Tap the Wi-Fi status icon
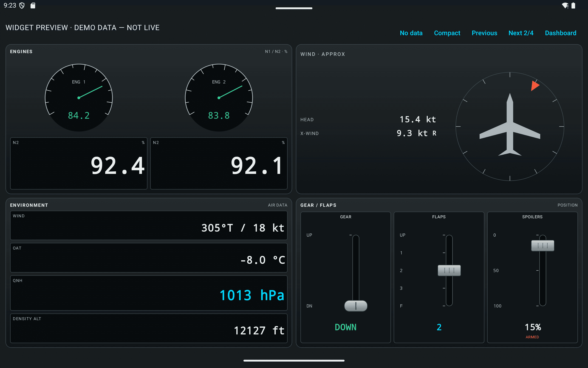Screen dimensions: 588x368 (565, 5)
